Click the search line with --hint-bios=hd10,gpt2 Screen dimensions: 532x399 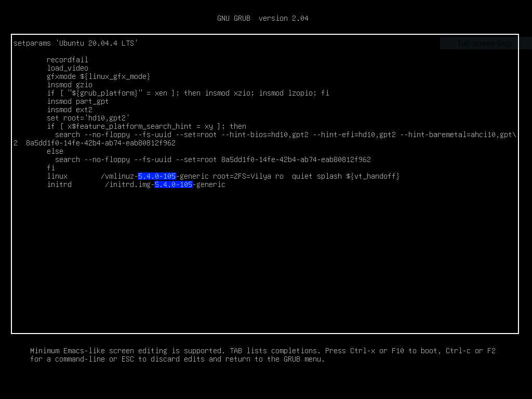tap(285, 135)
